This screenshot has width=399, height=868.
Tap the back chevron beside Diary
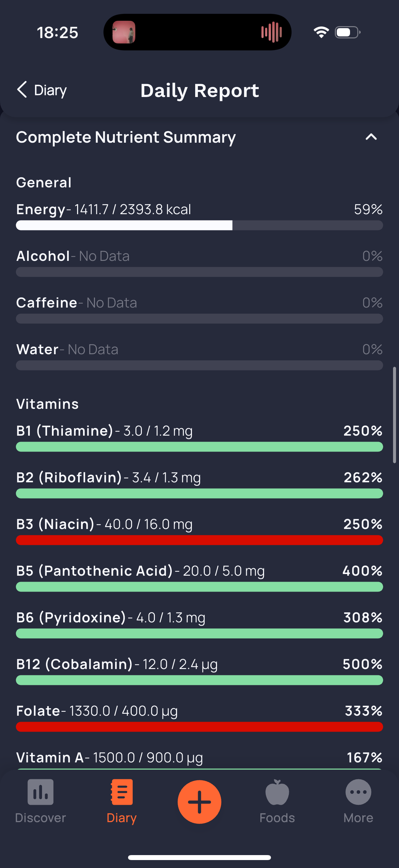22,90
